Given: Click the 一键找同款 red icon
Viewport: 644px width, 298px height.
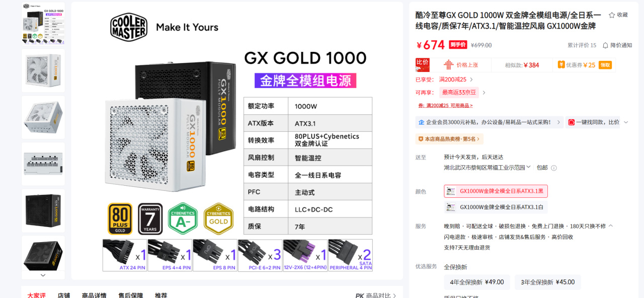Looking at the screenshot, I should (571, 122).
